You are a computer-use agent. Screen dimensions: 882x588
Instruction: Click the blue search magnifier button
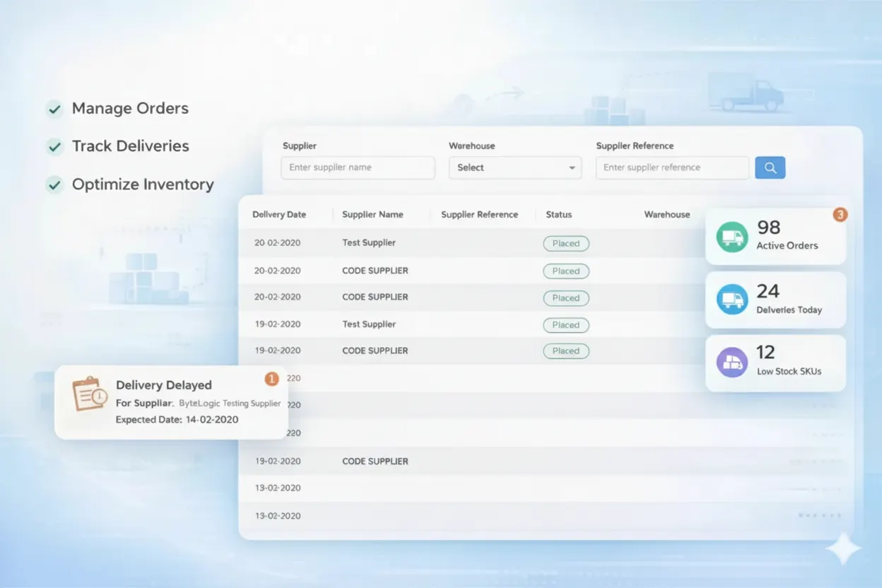point(770,167)
